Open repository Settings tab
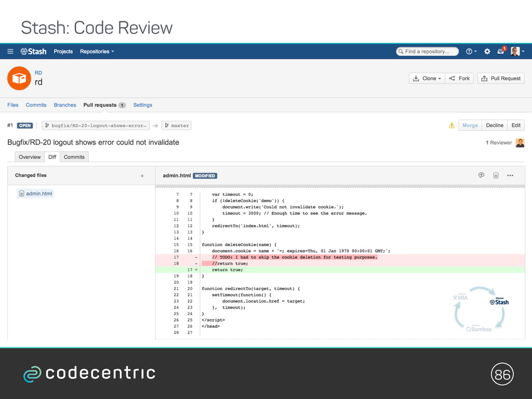Screen dimensions: 532x399 point(142,105)
